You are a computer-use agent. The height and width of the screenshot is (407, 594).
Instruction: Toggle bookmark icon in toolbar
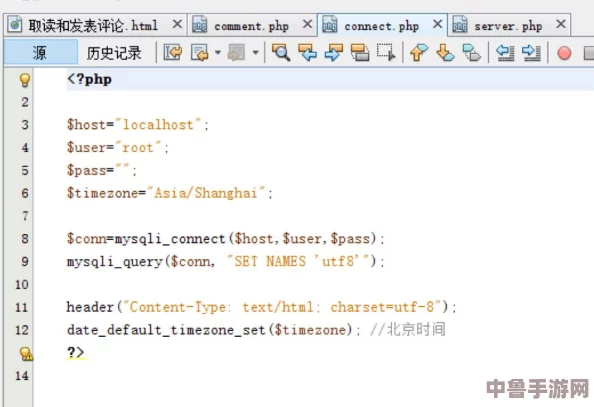[472, 52]
